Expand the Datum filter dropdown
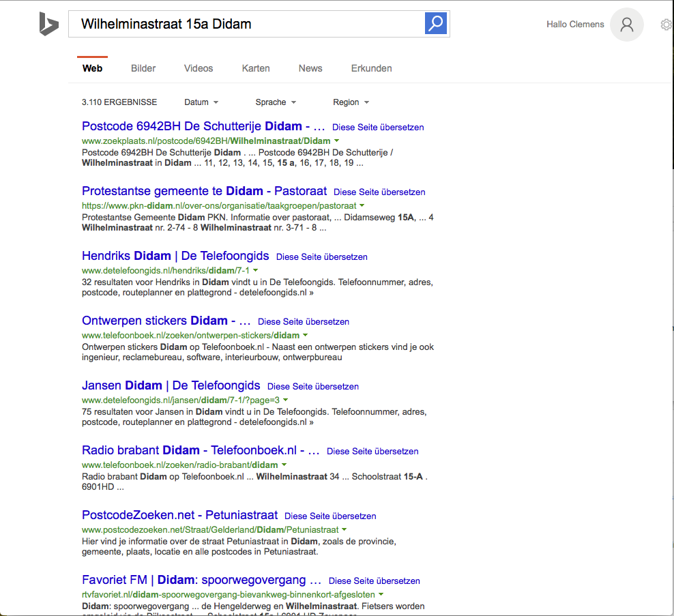This screenshot has width=674, height=616. [x=201, y=102]
